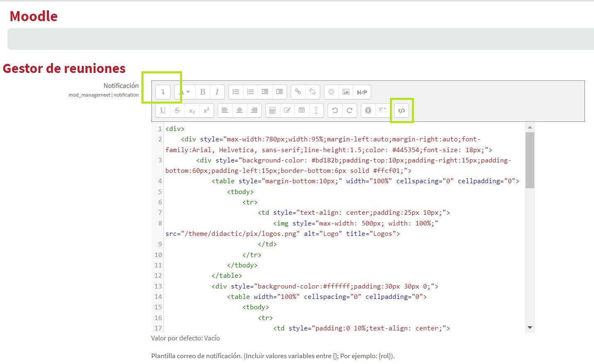This screenshot has height=364, width=594.
Task: Align text to the right
Action: 254,110
